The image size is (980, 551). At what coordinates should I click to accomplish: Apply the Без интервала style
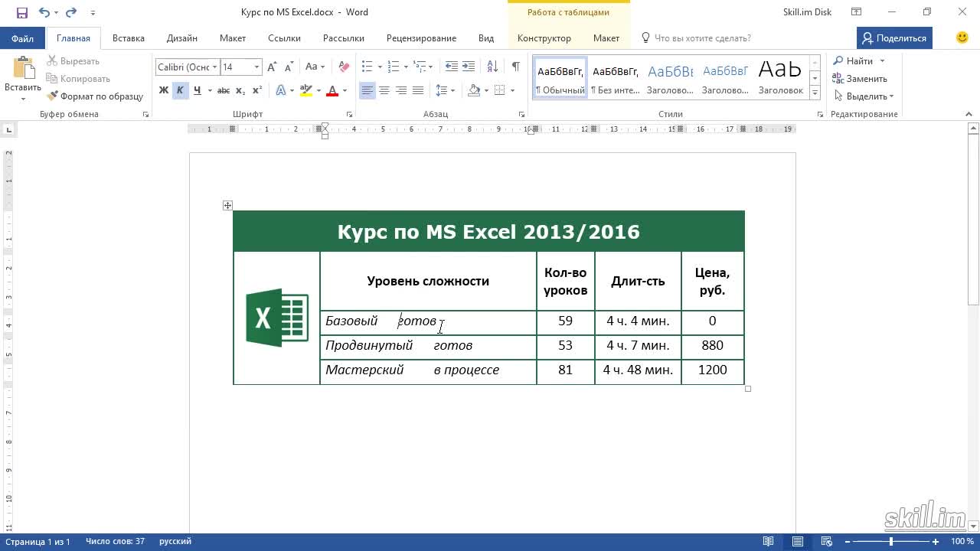coord(616,78)
